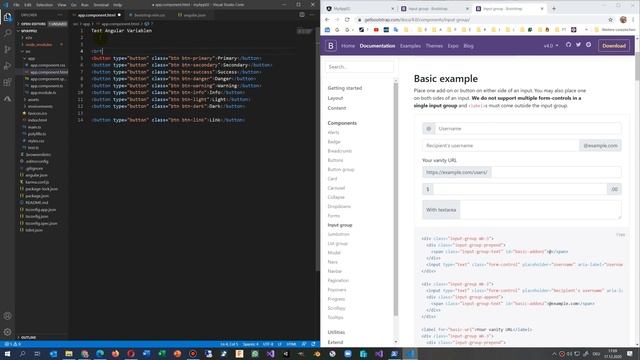Open the File menu in VS Code
640x360 pixels.
point(16,5)
